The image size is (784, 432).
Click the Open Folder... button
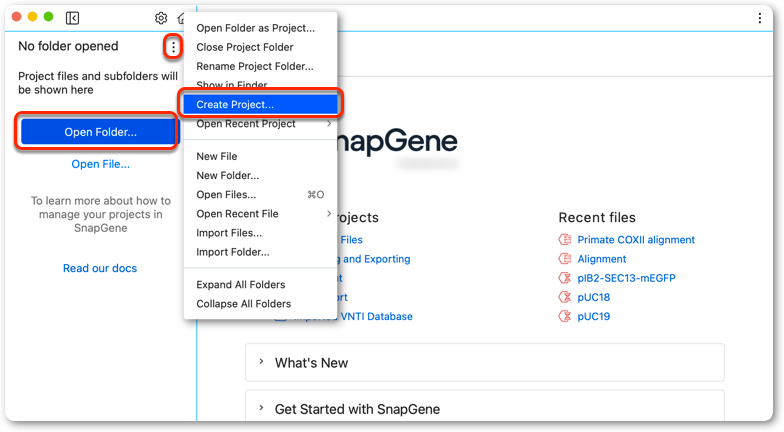coord(100,132)
